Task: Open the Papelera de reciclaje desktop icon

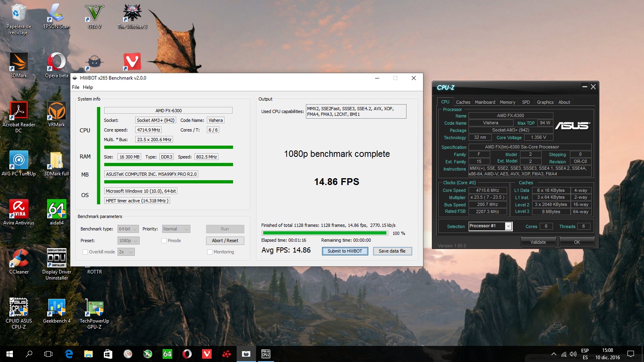Action: tap(19, 19)
